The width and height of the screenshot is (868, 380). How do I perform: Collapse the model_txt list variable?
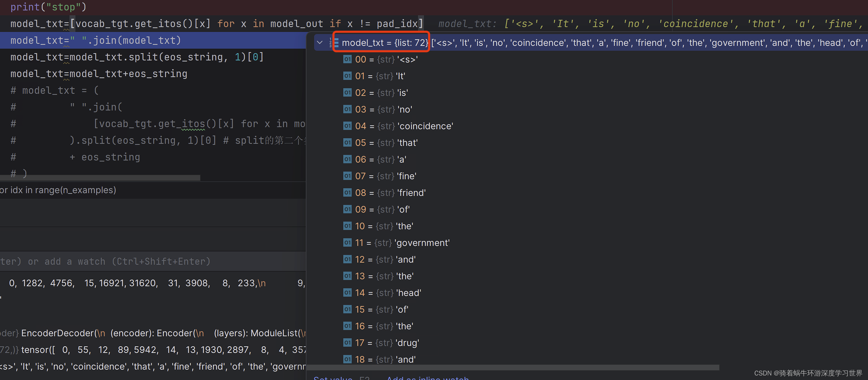320,43
